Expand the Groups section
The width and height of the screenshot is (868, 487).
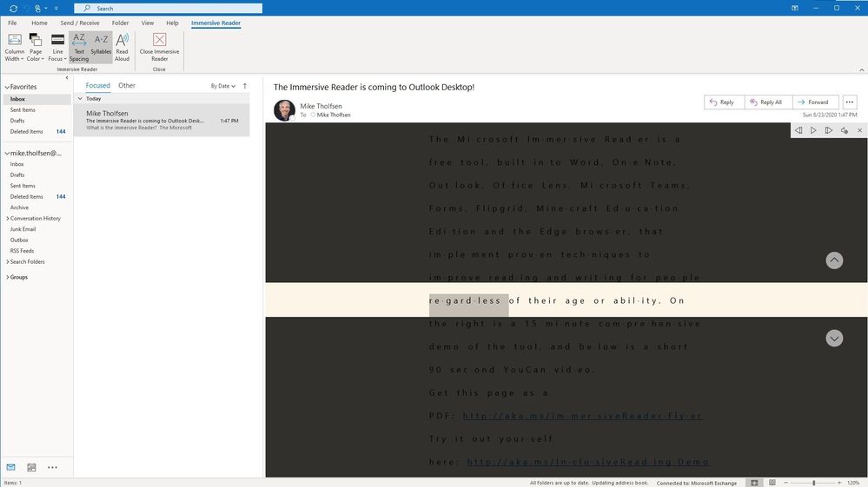click(x=8, y=277)
